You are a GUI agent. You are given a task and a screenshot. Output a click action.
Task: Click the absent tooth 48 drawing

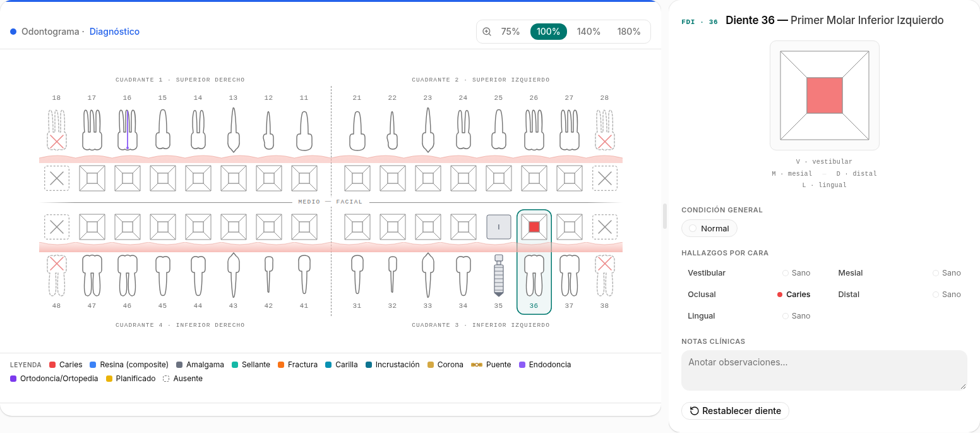[57, 276]
